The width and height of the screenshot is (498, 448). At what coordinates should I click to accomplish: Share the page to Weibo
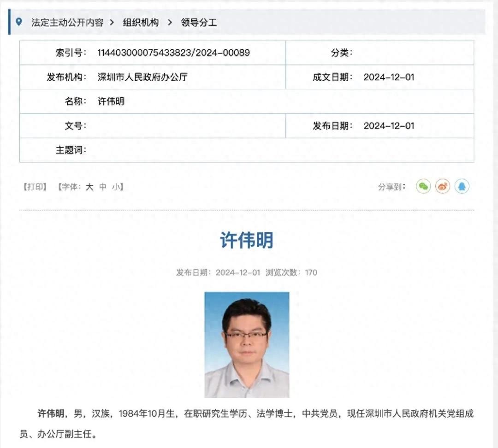[x=443, y=187]
